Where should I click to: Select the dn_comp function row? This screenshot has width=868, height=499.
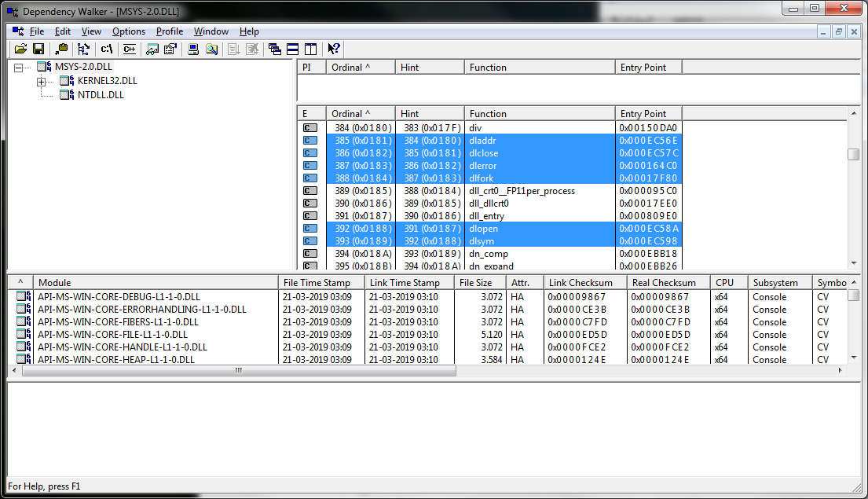(x=489, y=254)
